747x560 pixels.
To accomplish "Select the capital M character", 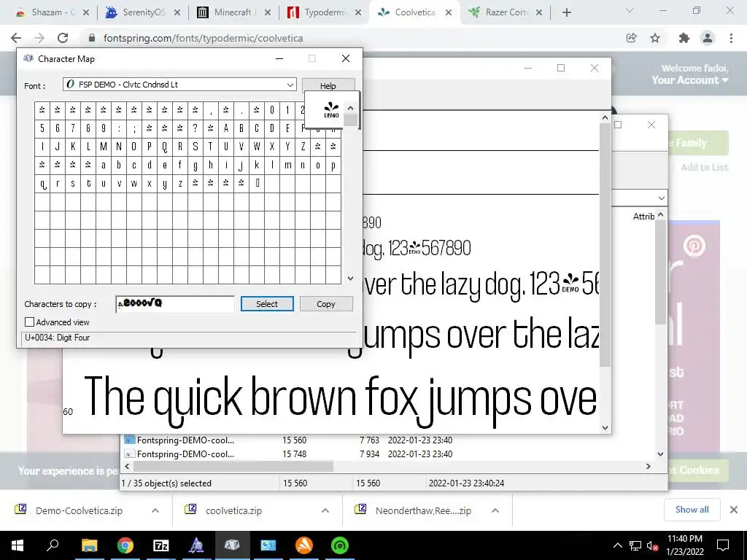I will (x=104, y=147).
